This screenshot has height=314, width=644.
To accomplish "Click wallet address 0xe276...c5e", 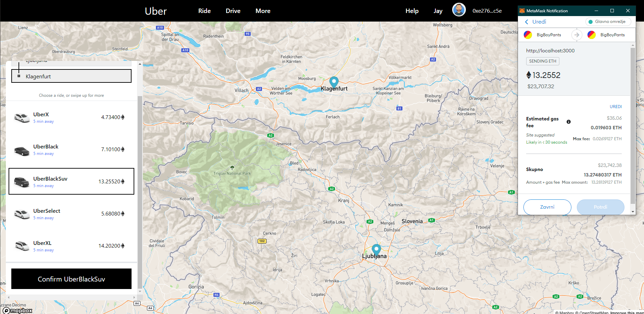I will click(x=487, y=11).
